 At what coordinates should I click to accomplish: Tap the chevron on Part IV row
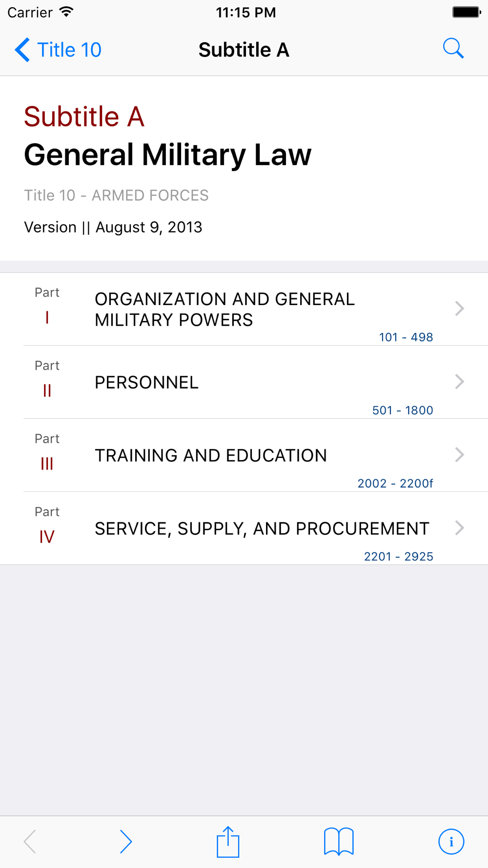click(459, 528)
